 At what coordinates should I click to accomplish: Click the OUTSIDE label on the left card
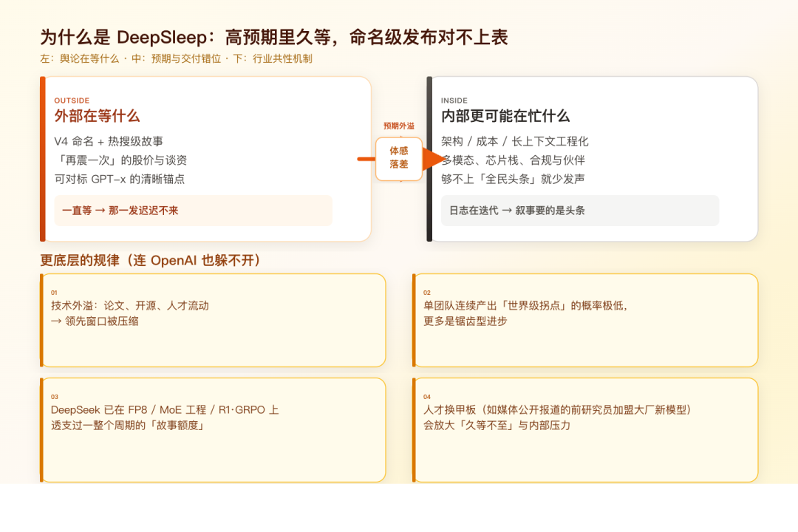click(72, 100)
